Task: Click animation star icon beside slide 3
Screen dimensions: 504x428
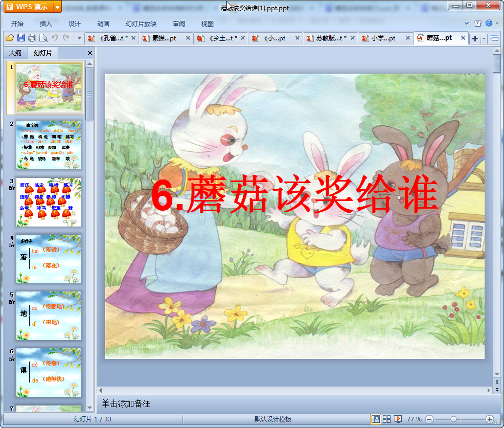Action: (12, 188)
